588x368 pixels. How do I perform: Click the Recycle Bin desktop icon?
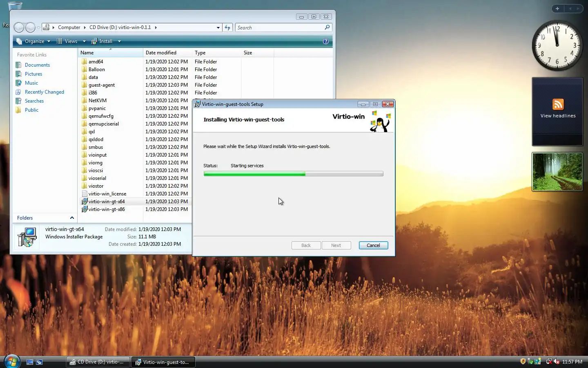[15, 6]
